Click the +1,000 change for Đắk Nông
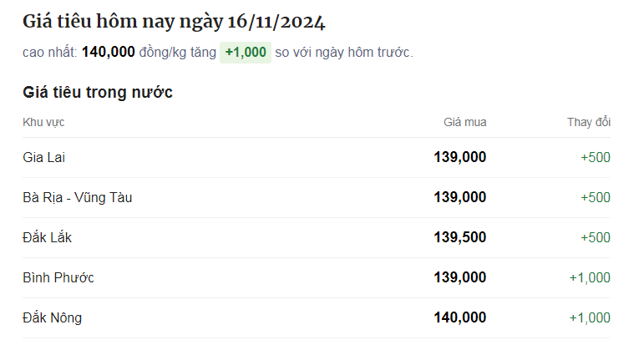The height and width of the screenshot is (340, 644). pos(590,317)
